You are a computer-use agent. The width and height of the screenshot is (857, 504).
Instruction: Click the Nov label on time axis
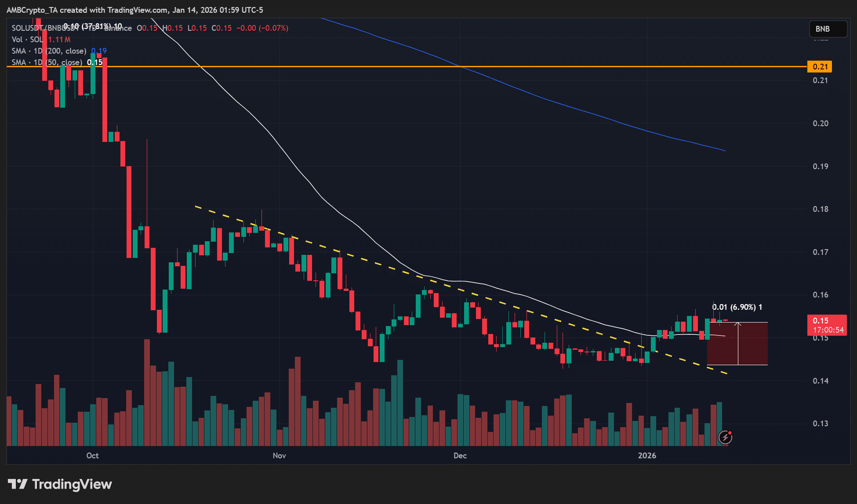pos(280,456)
